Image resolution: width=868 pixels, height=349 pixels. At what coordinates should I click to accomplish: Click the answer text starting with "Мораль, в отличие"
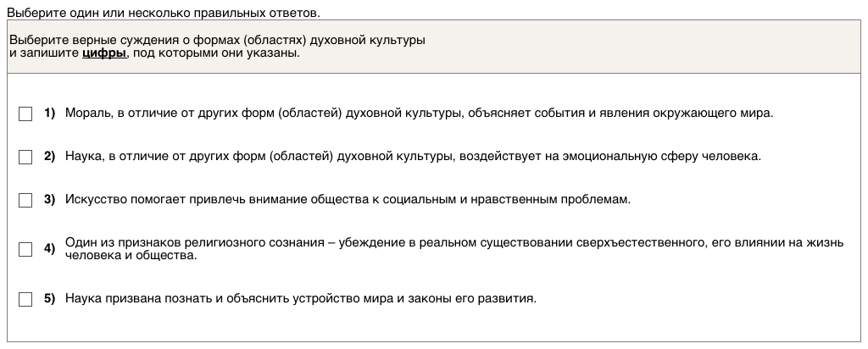(420, 114)
